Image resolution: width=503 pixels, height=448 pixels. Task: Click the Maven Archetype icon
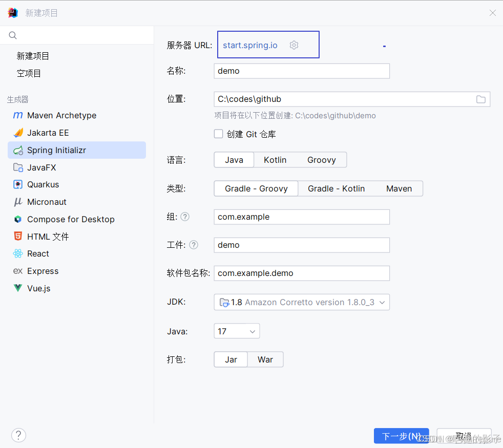(x=18, y=115)
